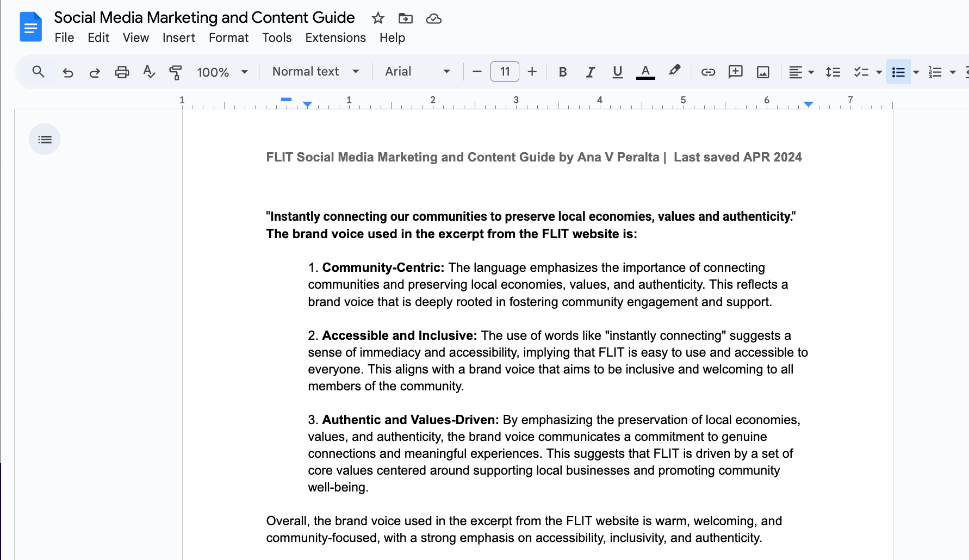This screenshot has height=560, width=969.
Task: Move document to a folder
Action: coord(406,18)
